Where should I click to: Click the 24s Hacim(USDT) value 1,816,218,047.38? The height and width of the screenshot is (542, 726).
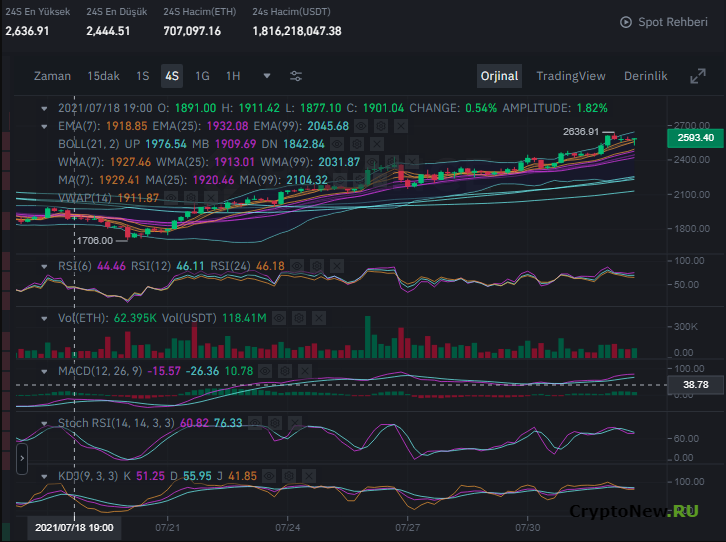[297, 31]
